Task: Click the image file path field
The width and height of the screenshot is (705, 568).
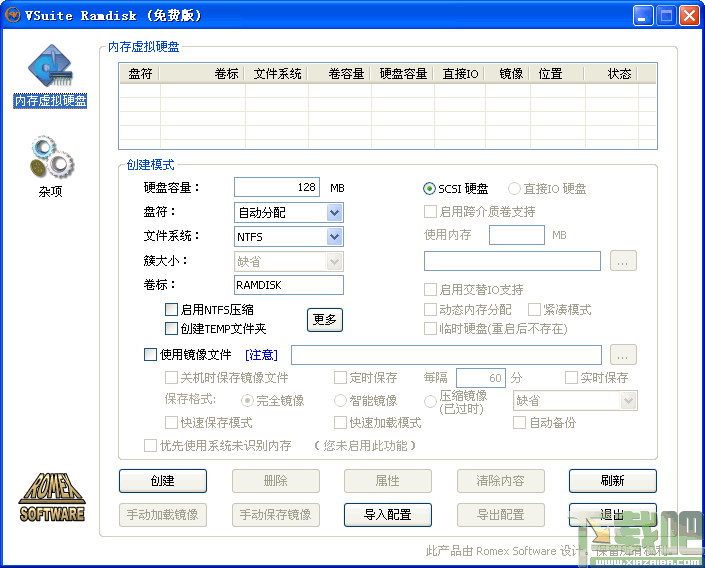Action: pos(446,355)
